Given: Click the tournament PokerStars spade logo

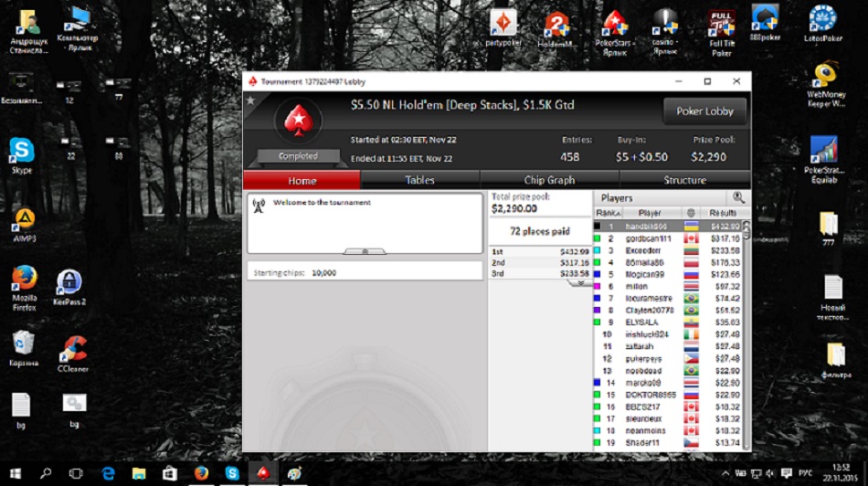Looking at the screenshot, I should tap(299, 121).
